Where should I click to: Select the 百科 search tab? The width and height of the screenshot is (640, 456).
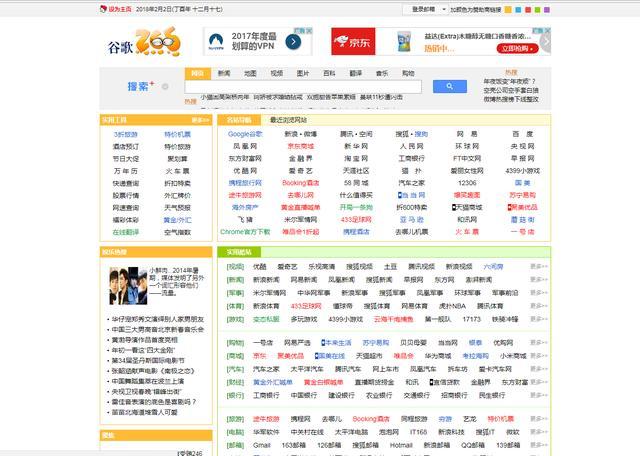point(329,73)
